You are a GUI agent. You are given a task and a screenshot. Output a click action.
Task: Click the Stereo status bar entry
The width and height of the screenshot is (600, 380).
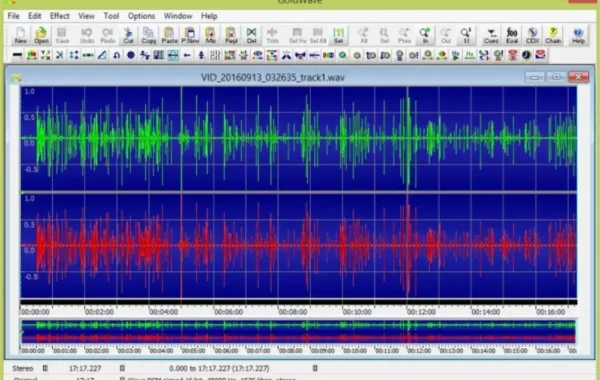pyautogui.click(x=23, y=369)
